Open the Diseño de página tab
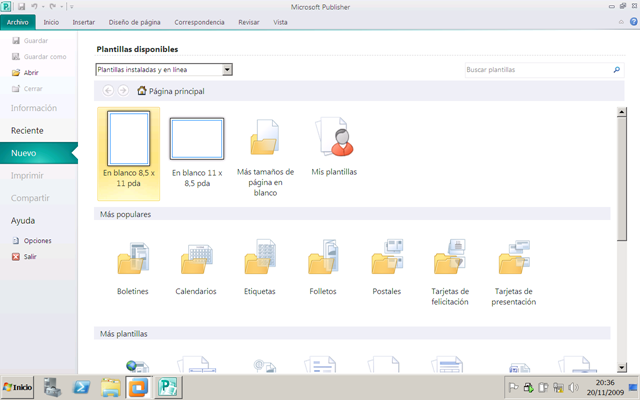The width and height of the screenshot is (640, 400). [134, 22]
